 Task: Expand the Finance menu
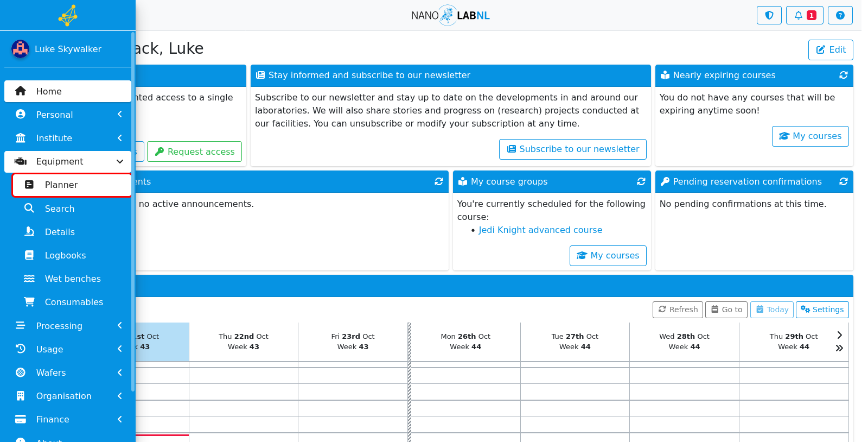(68, 419)
